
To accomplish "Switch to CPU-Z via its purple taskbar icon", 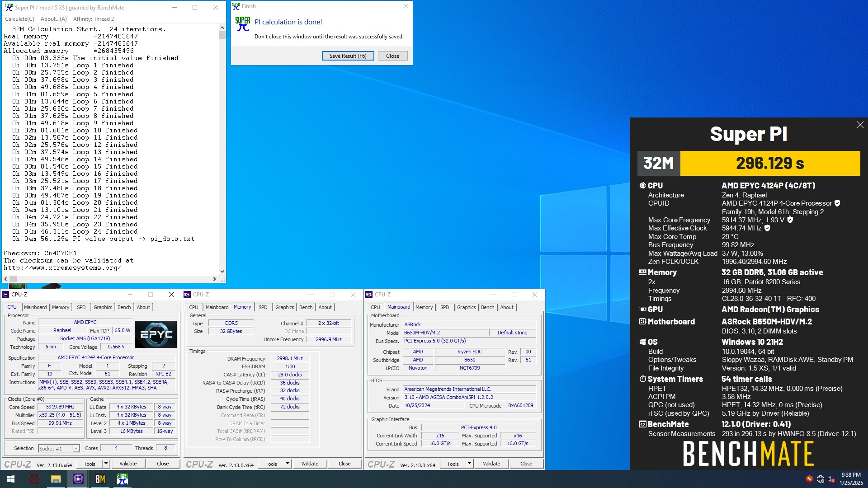I will pos(78,479).
